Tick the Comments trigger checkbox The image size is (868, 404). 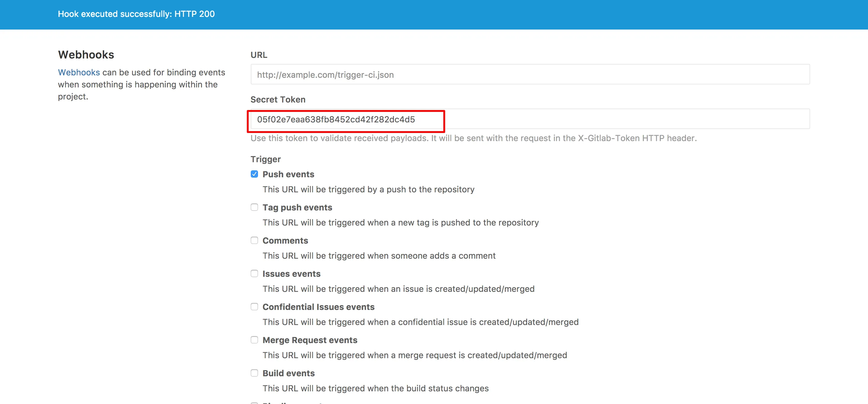(254, 241)
